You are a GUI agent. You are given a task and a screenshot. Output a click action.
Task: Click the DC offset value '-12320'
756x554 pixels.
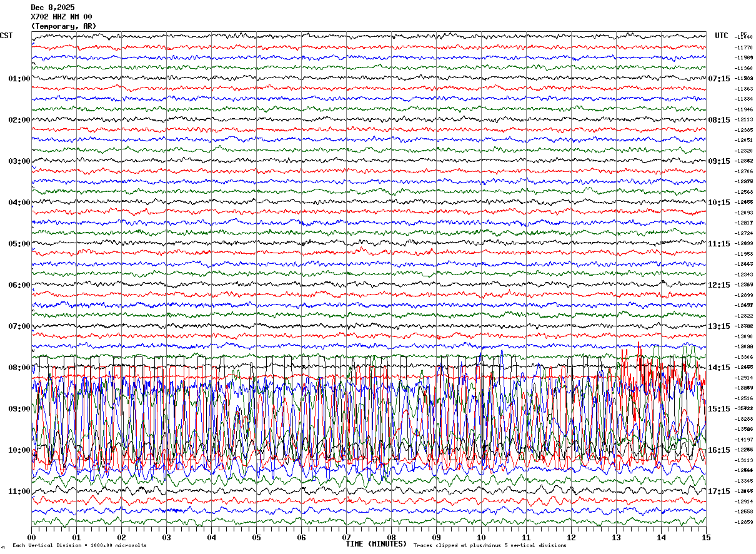click(x=744, y=151)
